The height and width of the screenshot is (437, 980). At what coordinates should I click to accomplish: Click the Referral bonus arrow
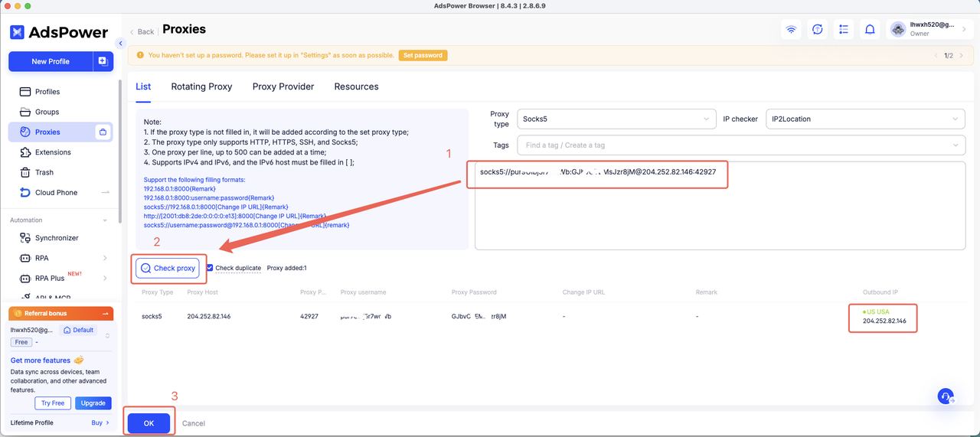click(106, 314)
